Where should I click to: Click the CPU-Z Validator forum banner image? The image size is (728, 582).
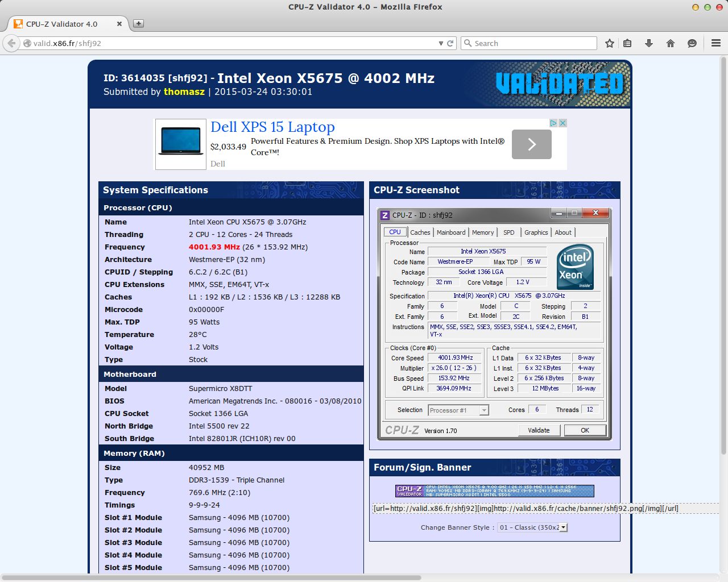tap(495, 491)
